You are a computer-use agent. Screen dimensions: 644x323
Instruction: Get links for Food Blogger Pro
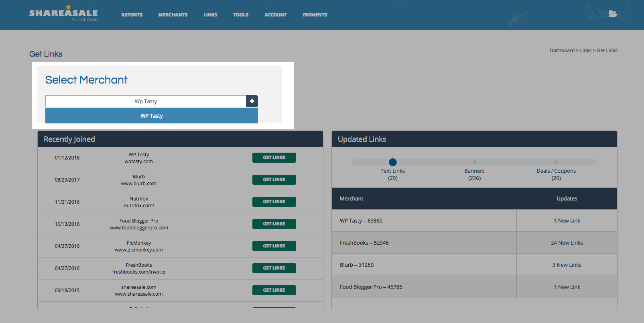(x=274, y=224)
